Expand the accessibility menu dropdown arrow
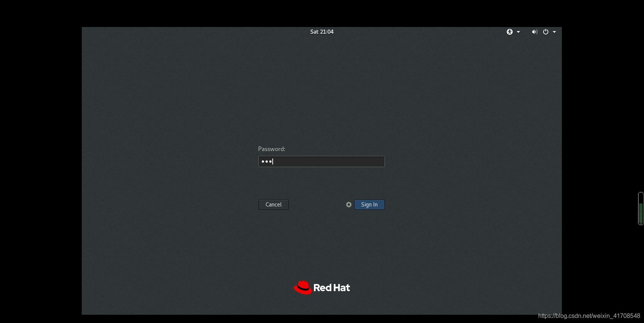Screen dimensions: 644x323 coord(518,32)
